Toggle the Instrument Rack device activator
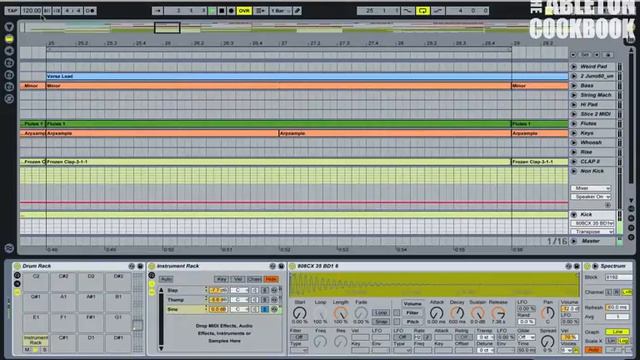Image resolution: width=640 pixels, height=360 pixels. (x=152, y=266)
